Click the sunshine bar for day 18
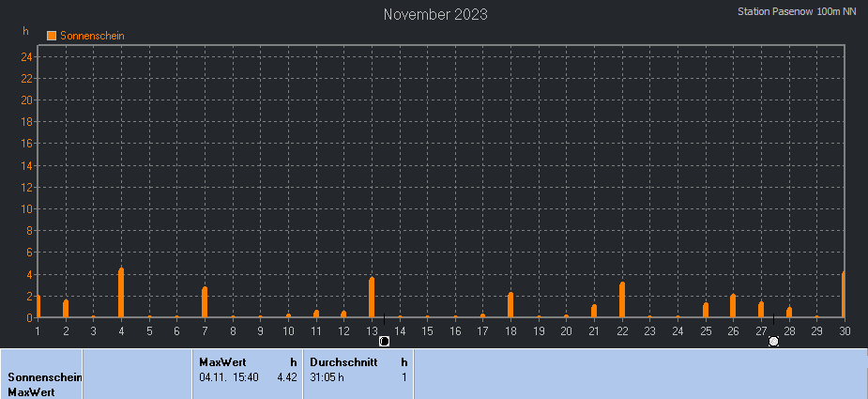 [x=510, y=305]
